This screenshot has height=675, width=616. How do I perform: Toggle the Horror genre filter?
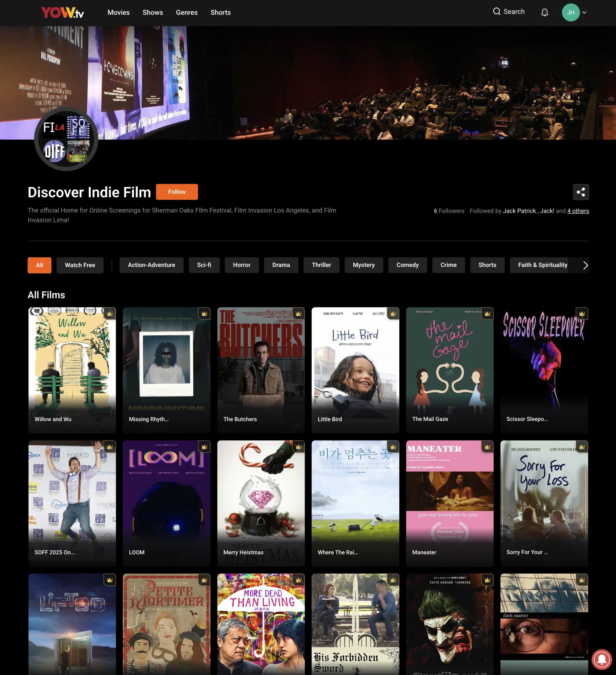click(x=241, y=265)
